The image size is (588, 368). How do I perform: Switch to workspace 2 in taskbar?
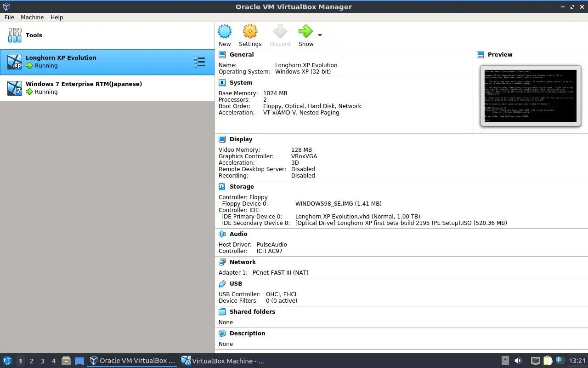pyautogui.click(x=31, y=361)
